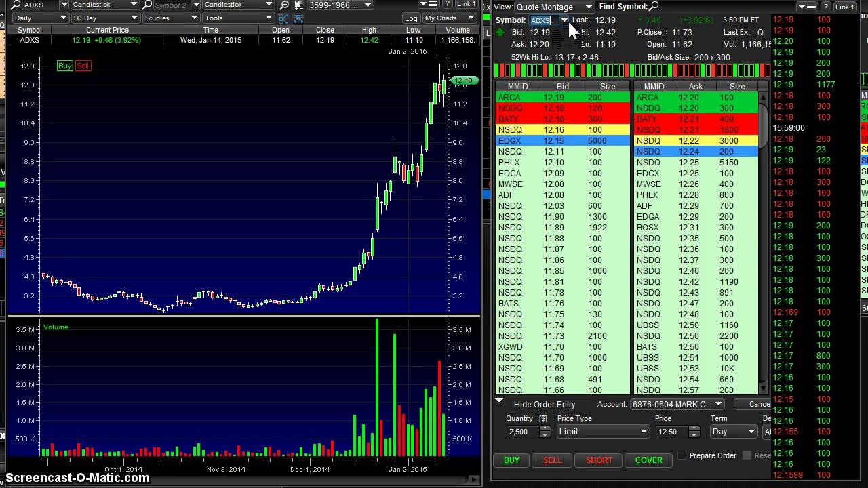868x488 pixels.
Task: Click the SHORT order button
Action: pos(599,460)
